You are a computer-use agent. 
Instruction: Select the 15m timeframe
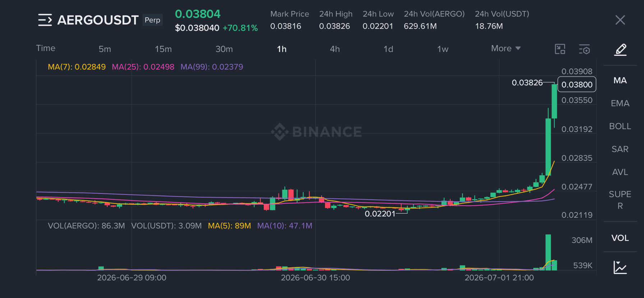(x=163, y=49)
